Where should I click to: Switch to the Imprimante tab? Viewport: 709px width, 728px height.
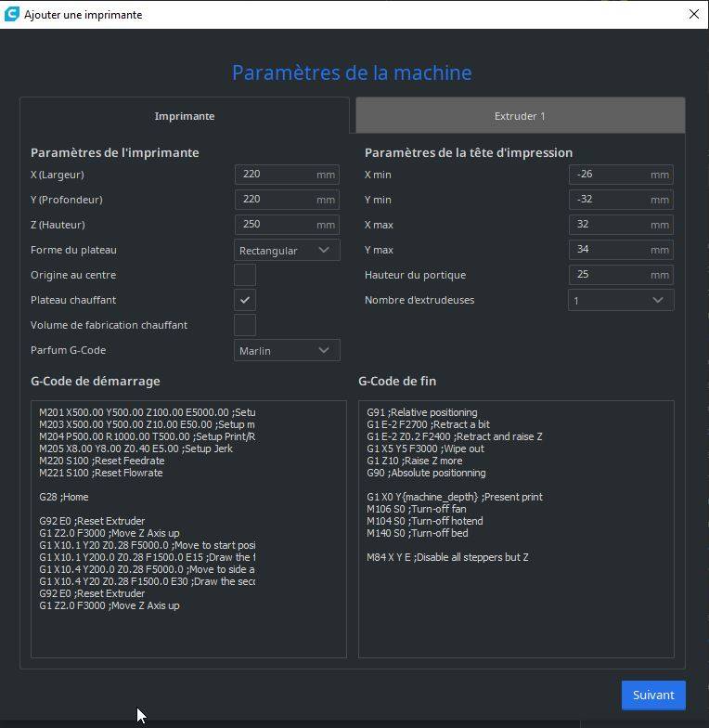(x=184, y=116)
